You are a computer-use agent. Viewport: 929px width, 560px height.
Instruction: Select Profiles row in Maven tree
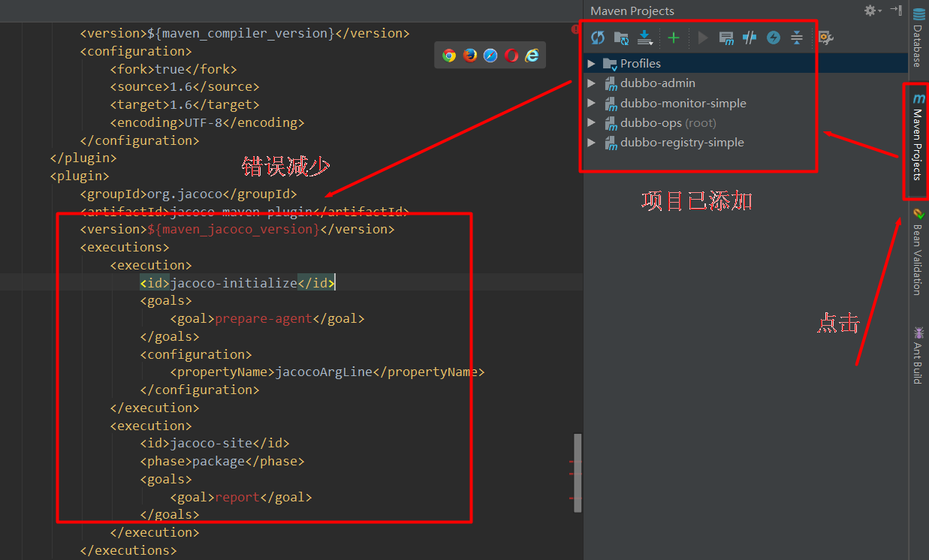746,64
